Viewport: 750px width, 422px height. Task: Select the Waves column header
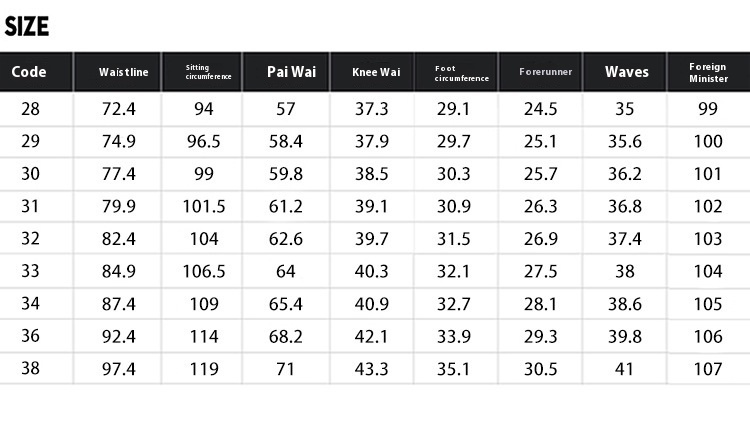[626, 72]
